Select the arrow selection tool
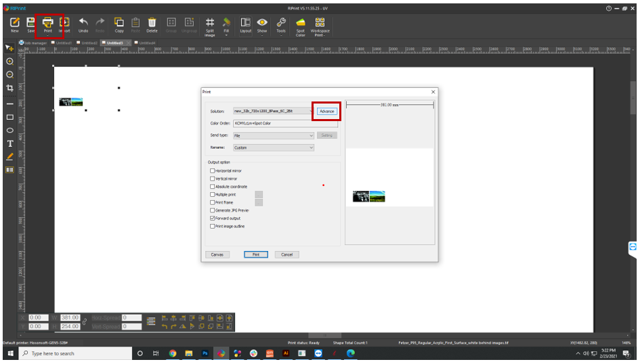640x364 pixels. pyautogui.click(x=9, y=49)
